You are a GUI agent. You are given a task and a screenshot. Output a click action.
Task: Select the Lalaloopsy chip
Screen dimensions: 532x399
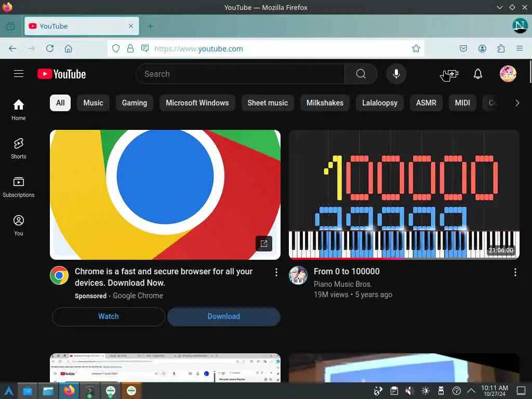click(380, 103)
